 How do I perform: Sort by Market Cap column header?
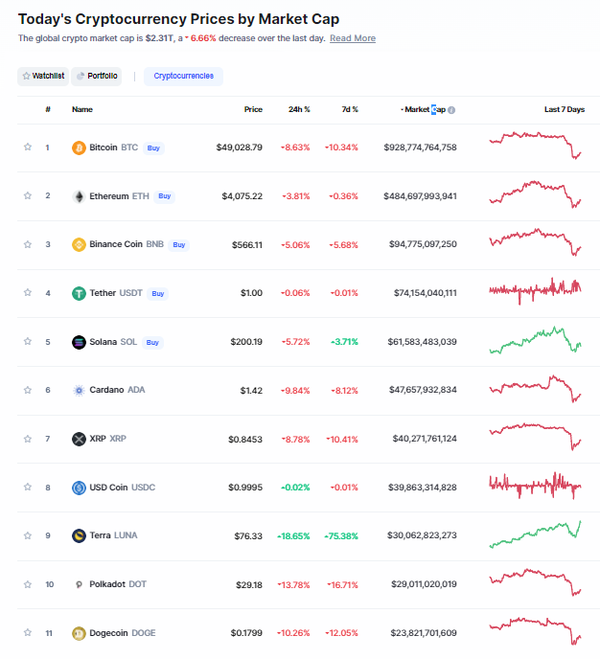coord(424,109)
